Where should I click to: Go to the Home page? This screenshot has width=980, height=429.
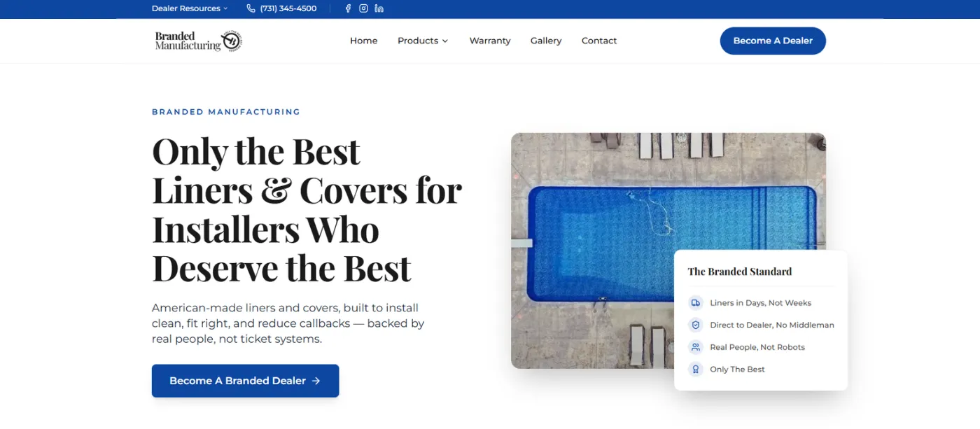363,41
